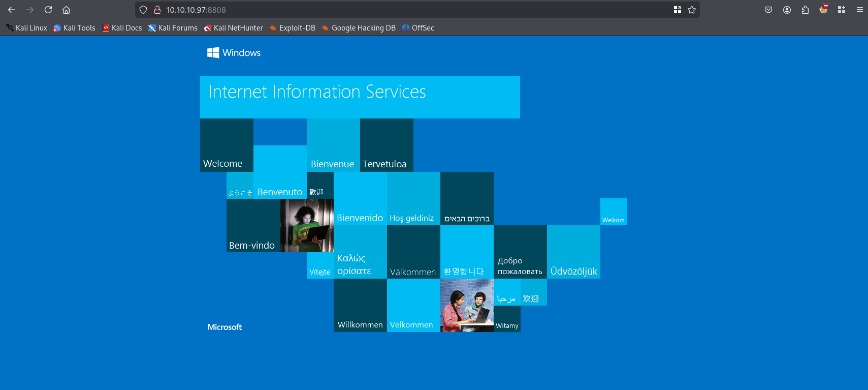The height and width of the screenshot is (390, 868).
Task: Click the Willkommen tile
Action: pos(360,305)
